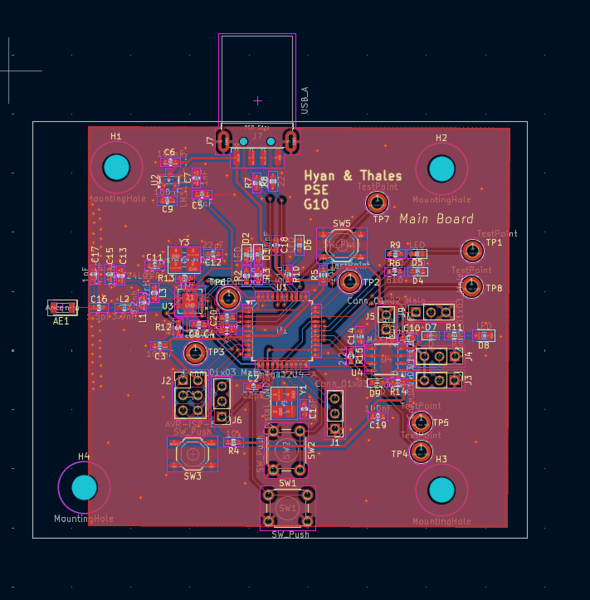The width and height of the screenshot is (590, 600).
Task: Click the 'Hyan & Thales' silkscreen text
Action: 353,176
